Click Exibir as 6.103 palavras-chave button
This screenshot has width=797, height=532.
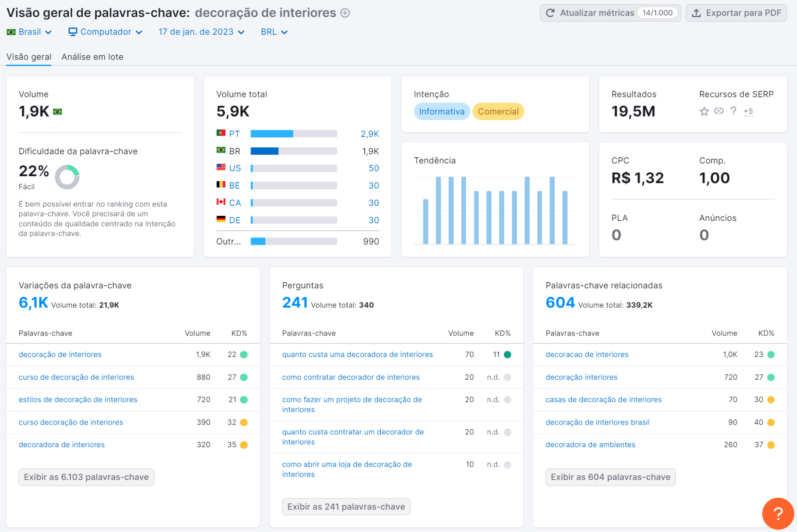pyautogui.click(x=86, y=477)
